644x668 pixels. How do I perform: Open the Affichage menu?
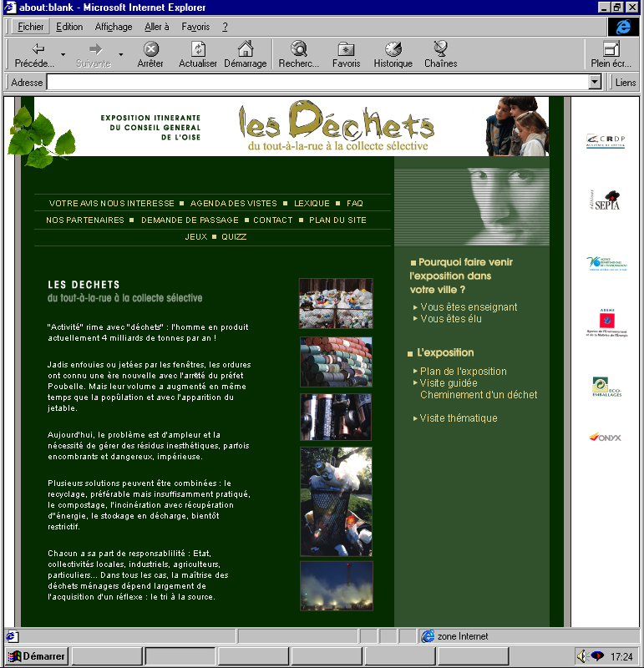point(114,27)
